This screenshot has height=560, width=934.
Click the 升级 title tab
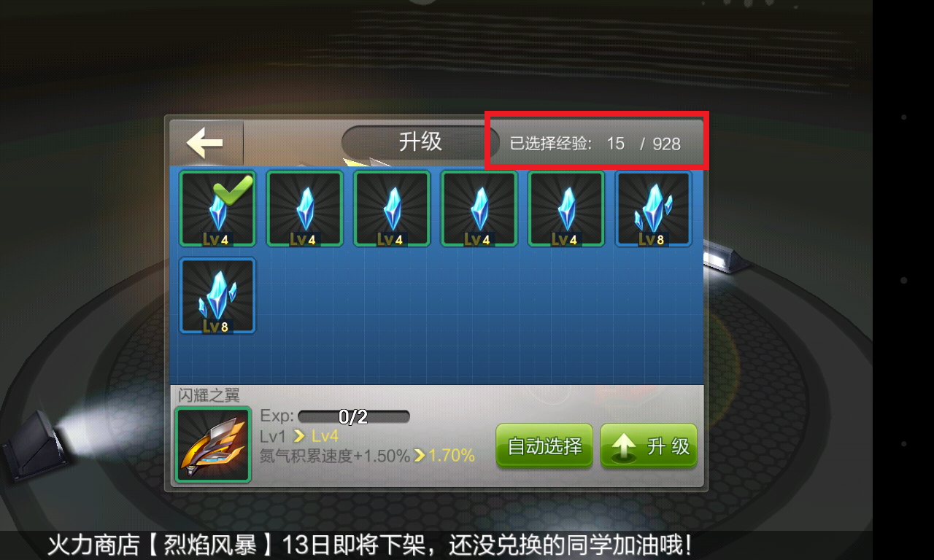pyautogui.click(x=420, y=141)
